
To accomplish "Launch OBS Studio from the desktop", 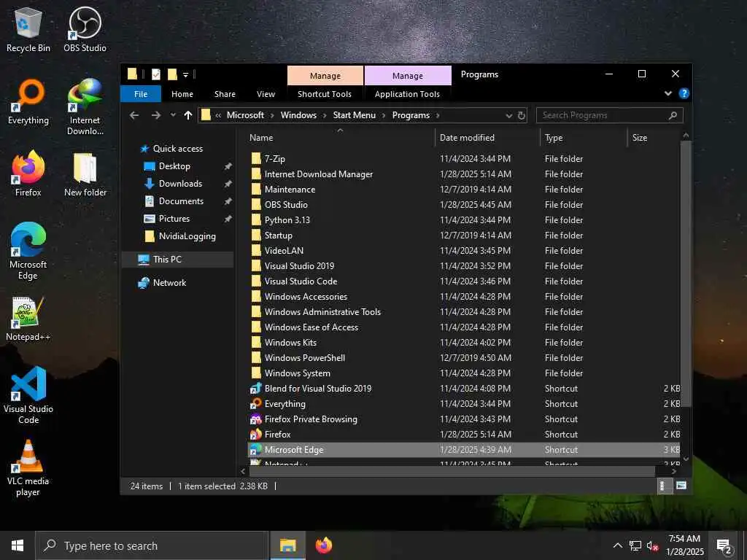I will point(85,29).
